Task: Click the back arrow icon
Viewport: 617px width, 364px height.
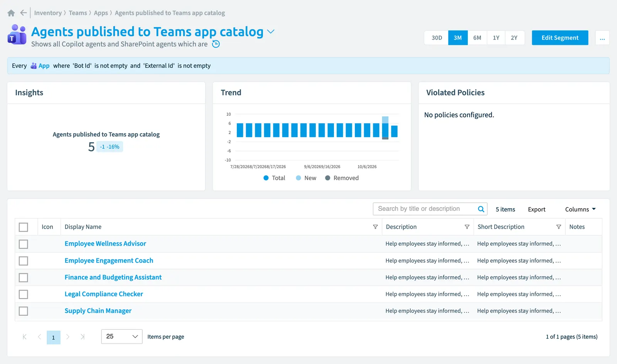Action: (24, 13)
